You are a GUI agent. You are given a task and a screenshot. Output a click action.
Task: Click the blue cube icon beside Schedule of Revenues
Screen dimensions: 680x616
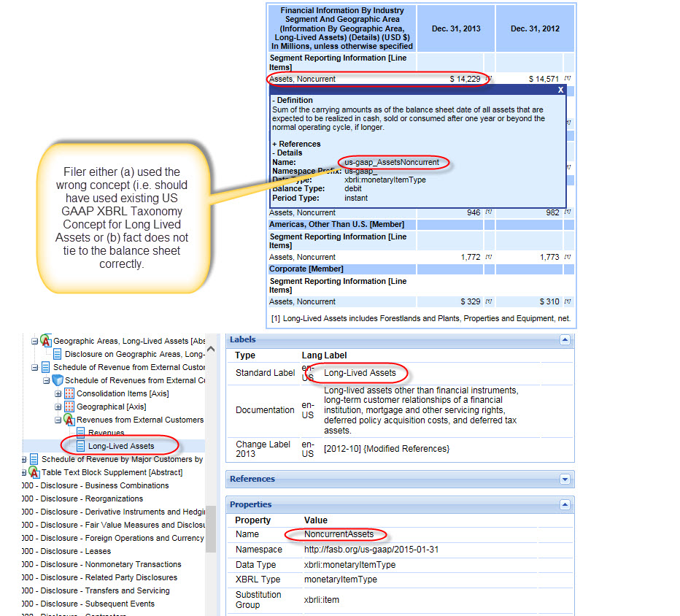(57, 380)
